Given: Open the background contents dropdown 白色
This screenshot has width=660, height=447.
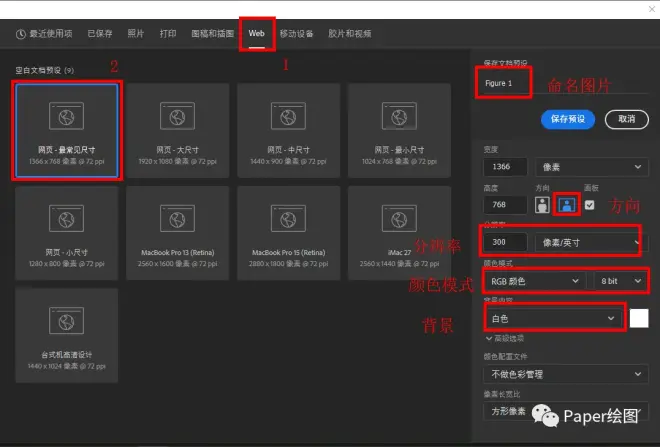Looking at the screenshot, I should coord(553,319).
